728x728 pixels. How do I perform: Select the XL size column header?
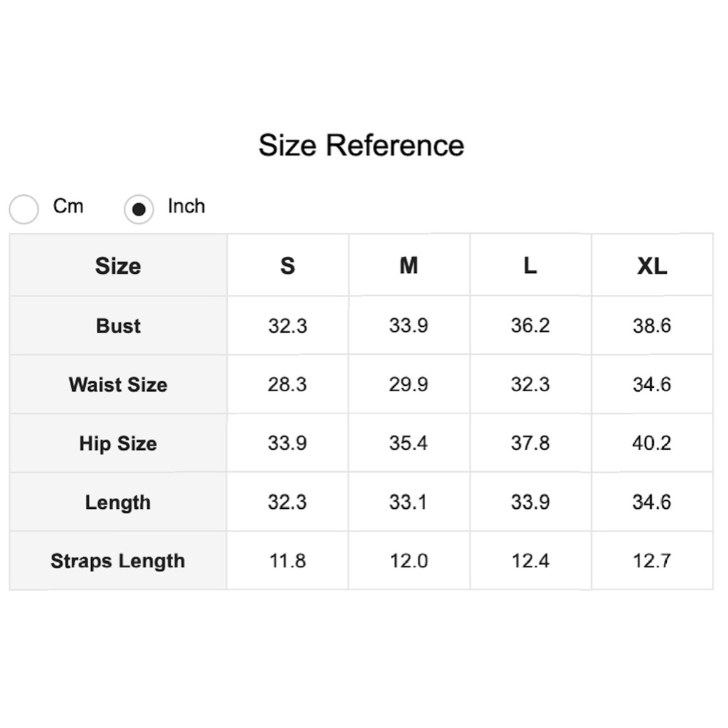652,266
